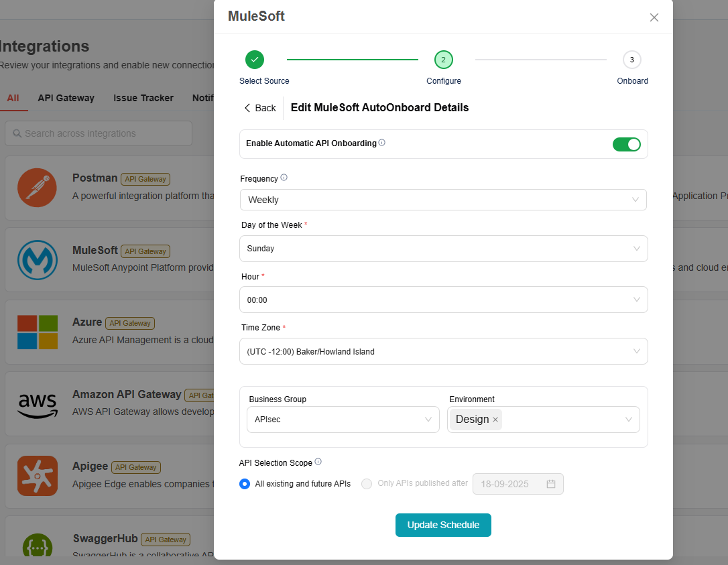Image resolution: width=728 pixels, height=565 pixels.
Task: Click the info icon beside Frequency
Action: pyautogui.click(x=284, y=178)
